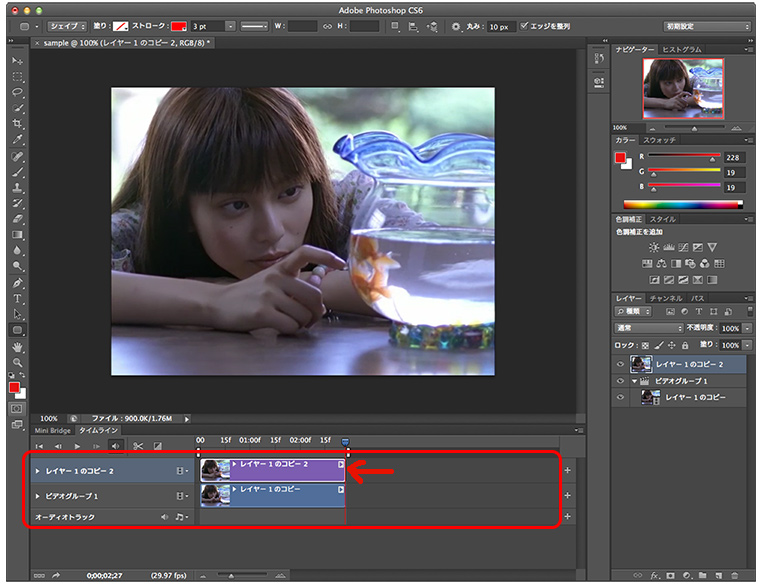Screen dimensions: 762x587
Task: Switch to the スタイル tab
Action: pyautogui.click(x=662, y=219)
